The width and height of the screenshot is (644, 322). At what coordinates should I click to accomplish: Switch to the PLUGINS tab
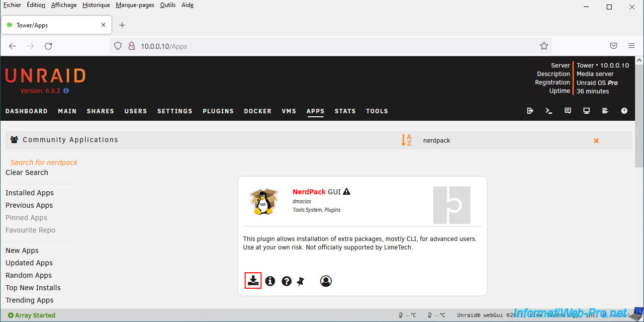coord(218,111)
